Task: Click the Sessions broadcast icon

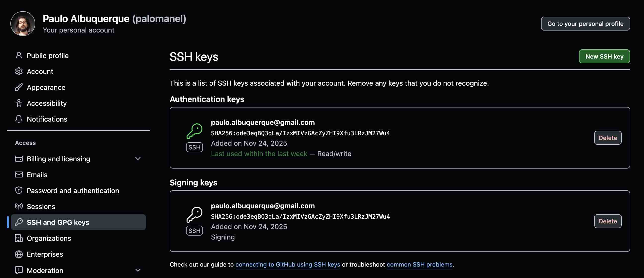Action: click(x=19, y=207)
